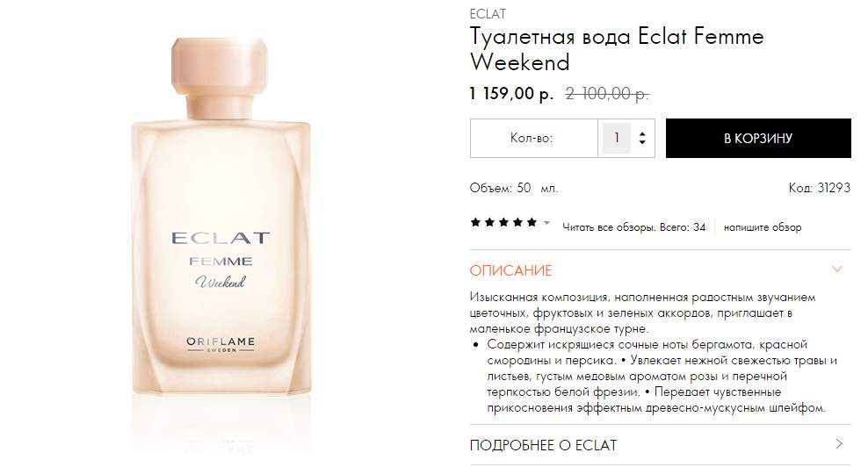Click the ОПИСАНИЕ section heading

[511, 270]
